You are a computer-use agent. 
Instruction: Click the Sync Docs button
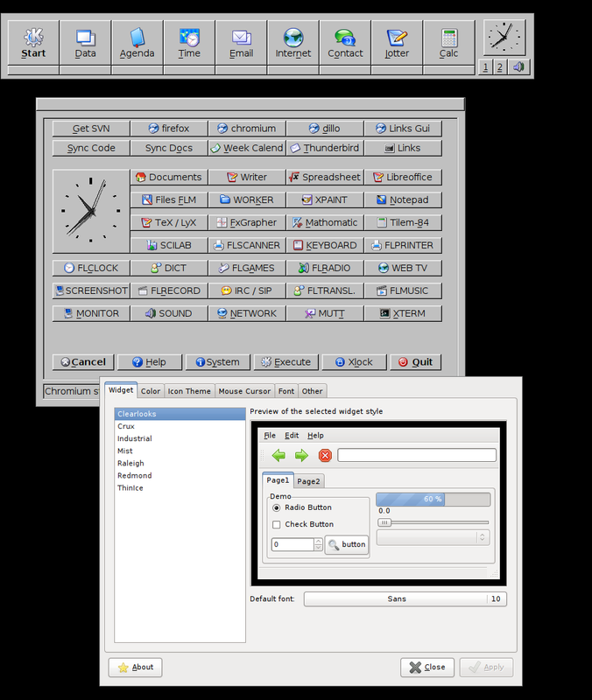169,148
